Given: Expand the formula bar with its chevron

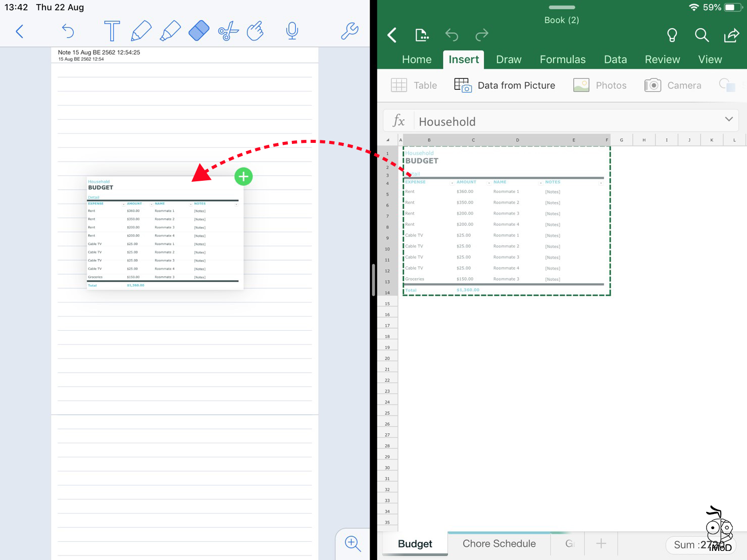Looking at the screenshot, I should pyautogui.click(x=729, y=119).
